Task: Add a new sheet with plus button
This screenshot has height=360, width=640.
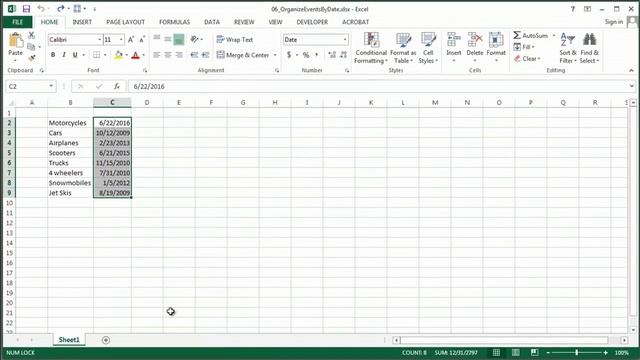Action: [106, 340]
